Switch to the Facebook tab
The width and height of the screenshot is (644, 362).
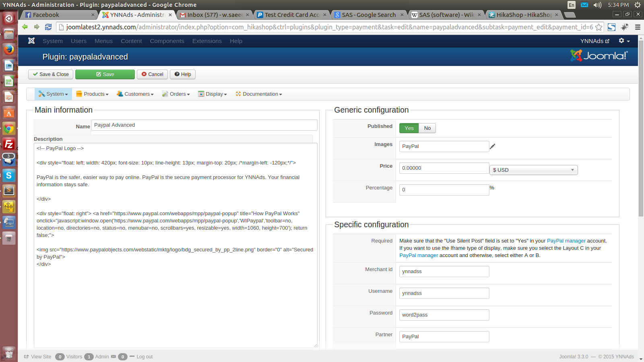[58, 15]
